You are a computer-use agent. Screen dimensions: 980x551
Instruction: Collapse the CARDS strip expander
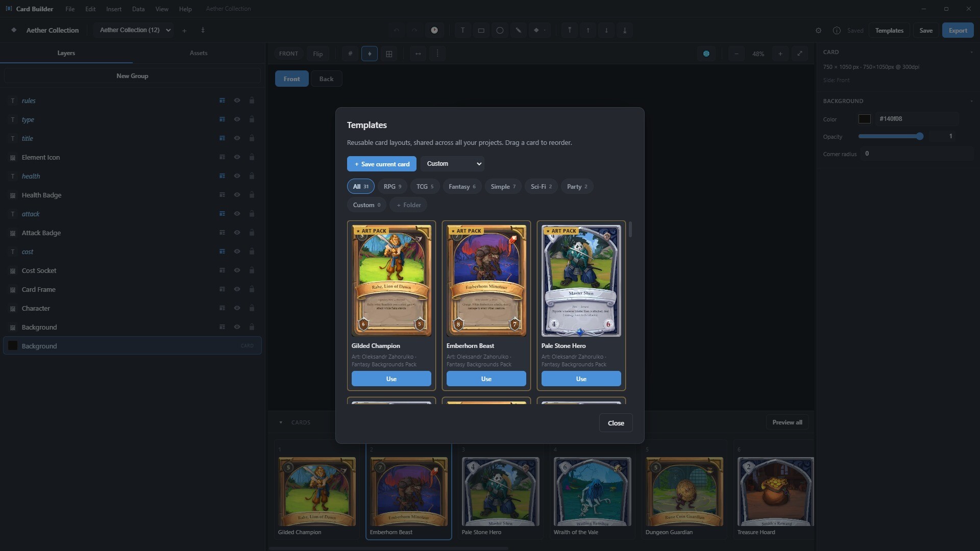(x=281, y=422)
